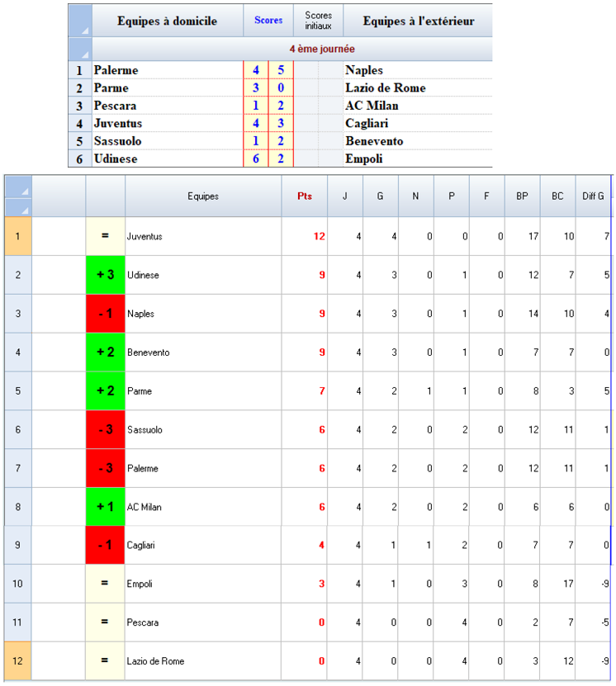Click Juventus's 12 points value
Viewport: 616px width, 686px height.
coord(319,236)
